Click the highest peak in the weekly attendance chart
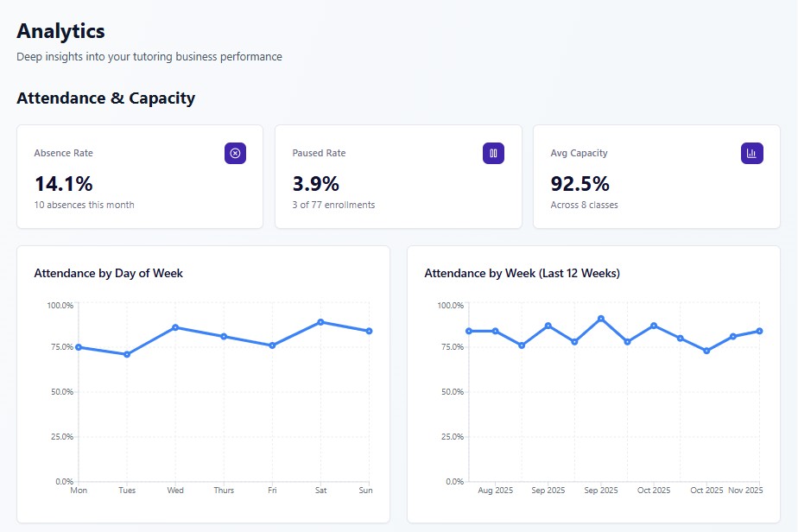The width and height of the screenshot is (798, 532). tap(602, 319)
